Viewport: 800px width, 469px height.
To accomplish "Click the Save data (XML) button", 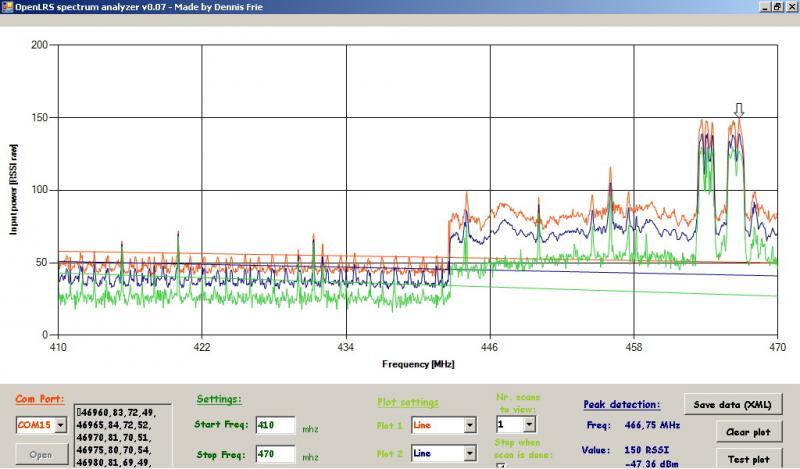I will (733, 404).
